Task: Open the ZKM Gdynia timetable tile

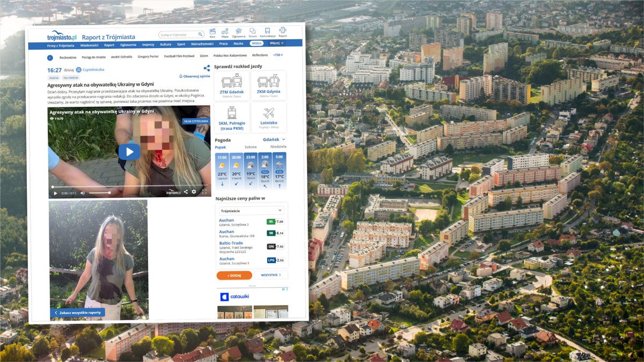Action: tap(268, 85)
